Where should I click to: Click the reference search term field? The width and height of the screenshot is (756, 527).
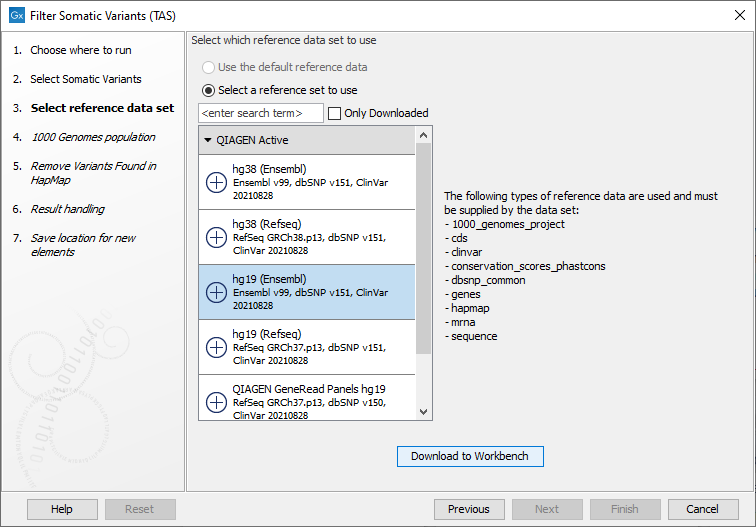pyautogui.click(x=261, y=113)
